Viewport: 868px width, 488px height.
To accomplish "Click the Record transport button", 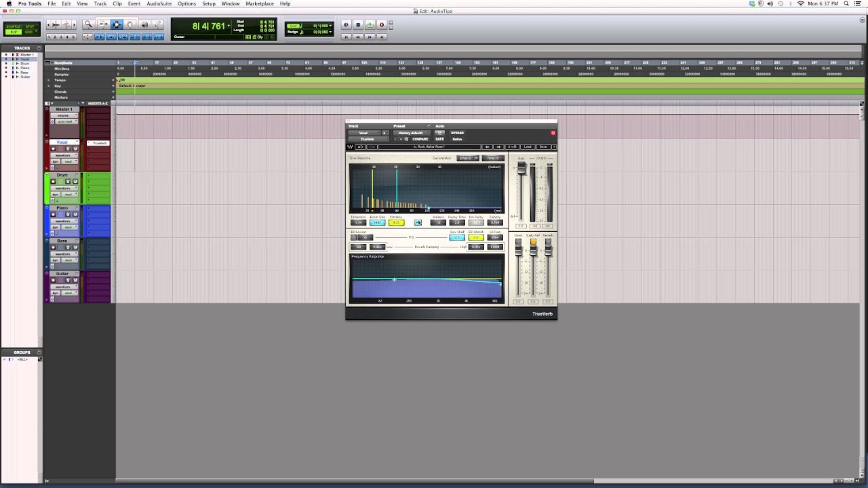I will (x=382, y=25).
